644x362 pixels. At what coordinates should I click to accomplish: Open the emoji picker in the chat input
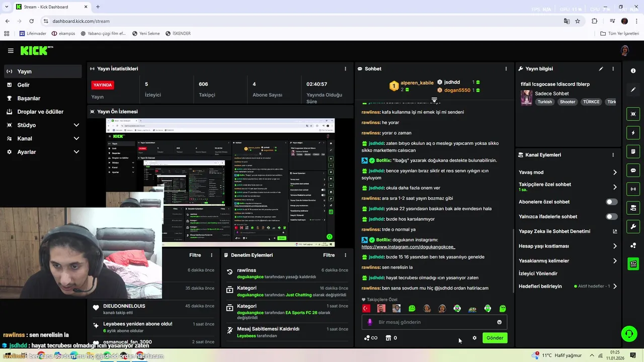coord(499,322)
